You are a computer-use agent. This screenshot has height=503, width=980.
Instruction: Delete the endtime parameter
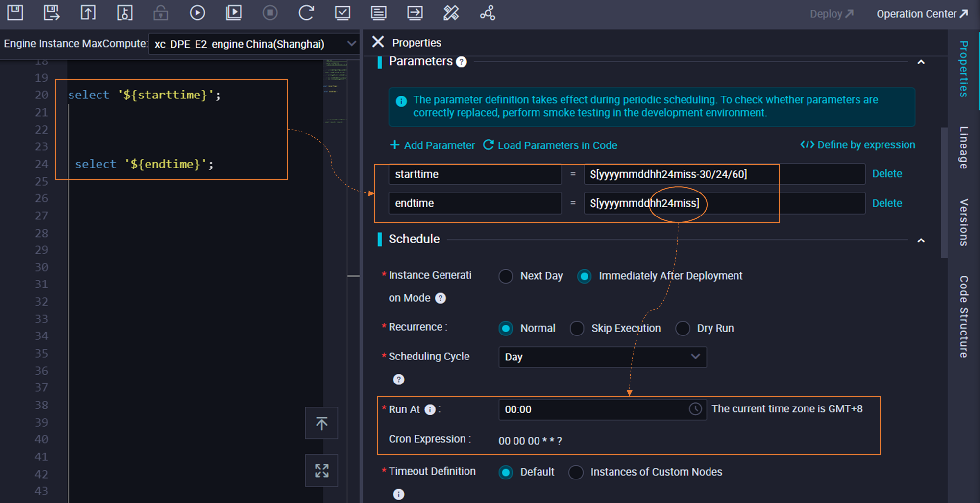point(887,203)
